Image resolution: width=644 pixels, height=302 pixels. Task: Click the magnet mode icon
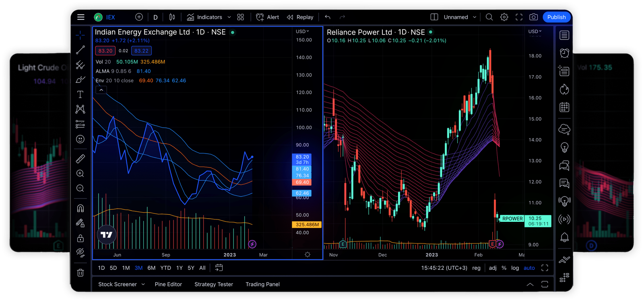[80, 208]
